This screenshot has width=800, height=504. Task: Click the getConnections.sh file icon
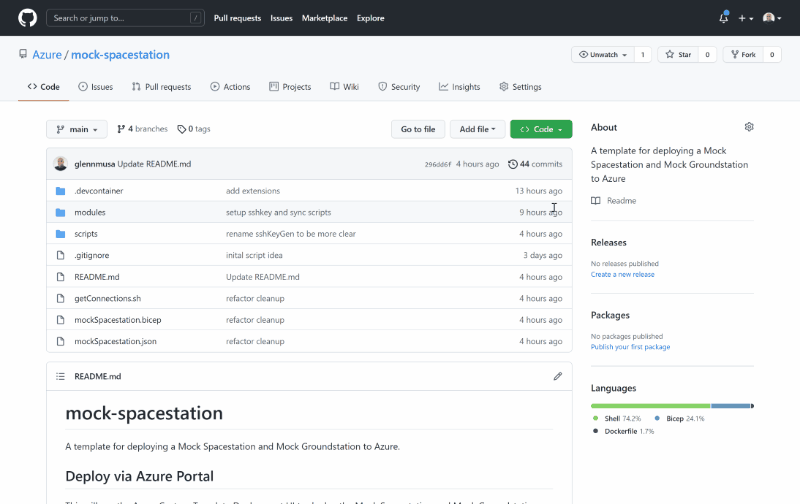[x=60, y=298]
